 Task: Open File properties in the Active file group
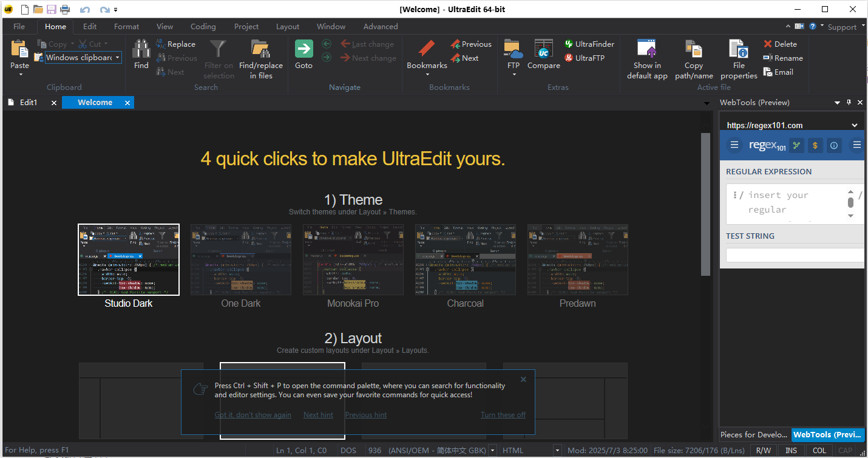[738, 58]
